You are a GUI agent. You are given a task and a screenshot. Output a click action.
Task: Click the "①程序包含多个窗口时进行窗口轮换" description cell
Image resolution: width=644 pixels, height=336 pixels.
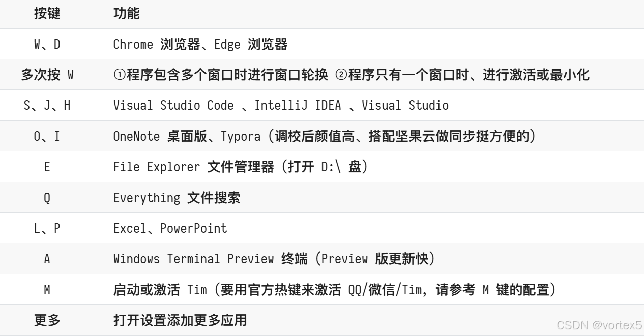pos(373,75)
